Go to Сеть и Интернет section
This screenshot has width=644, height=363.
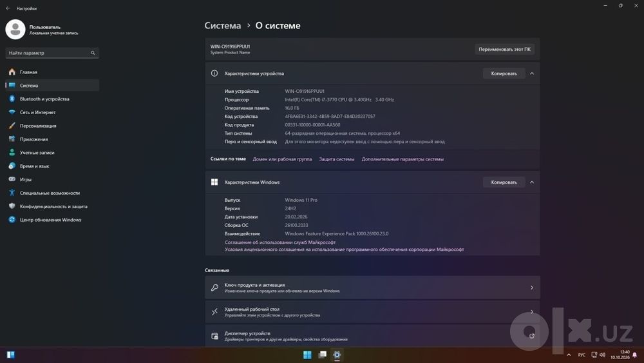52,112
